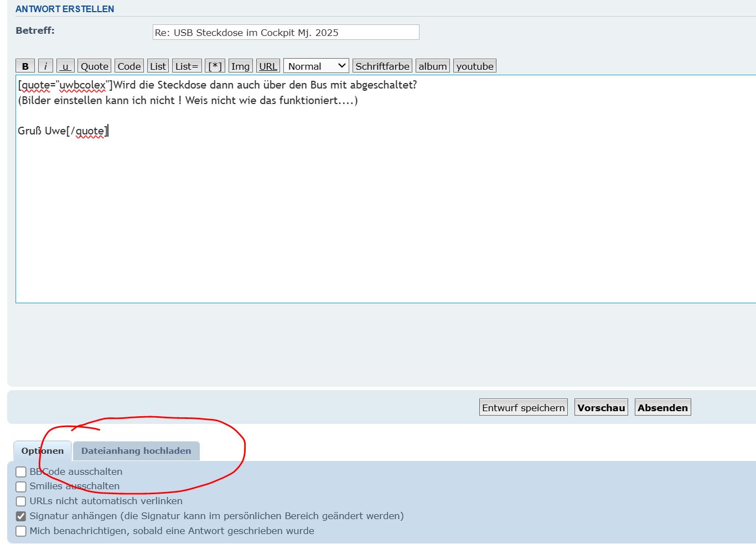Viewport: 756px width, 549px height.
Task: Enable BBCode ausschalten checkbox
Action: point(21,472)
